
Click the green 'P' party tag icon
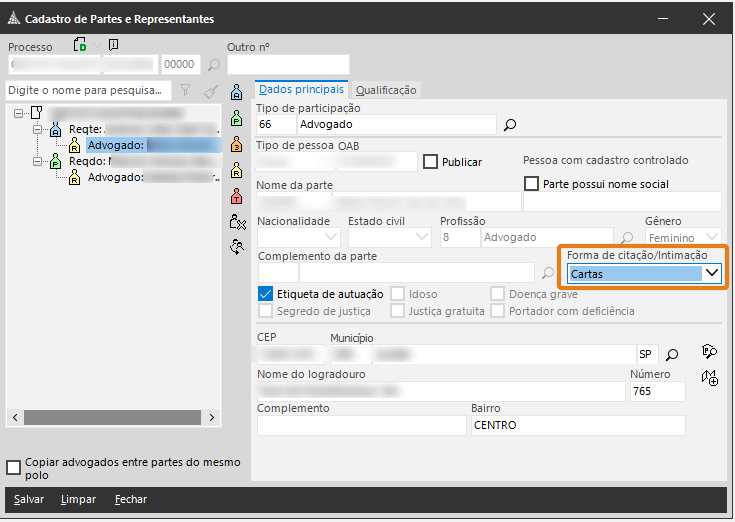click(236, 119)
